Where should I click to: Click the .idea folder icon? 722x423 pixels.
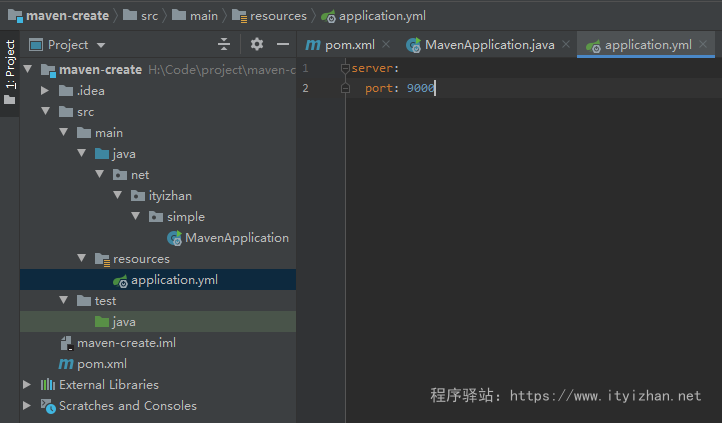click(66, 91)
